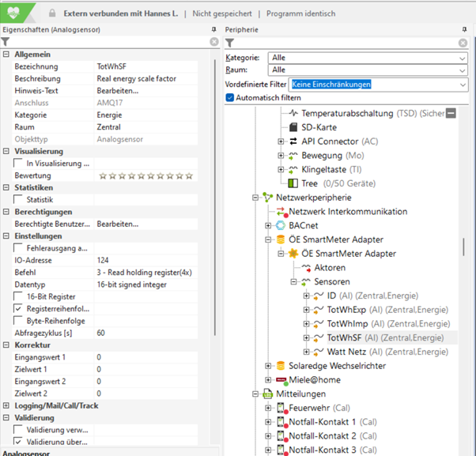Edit the IO-Adresse value 124
Viewport: 476px width, 456px height.
tap(145, 260)
